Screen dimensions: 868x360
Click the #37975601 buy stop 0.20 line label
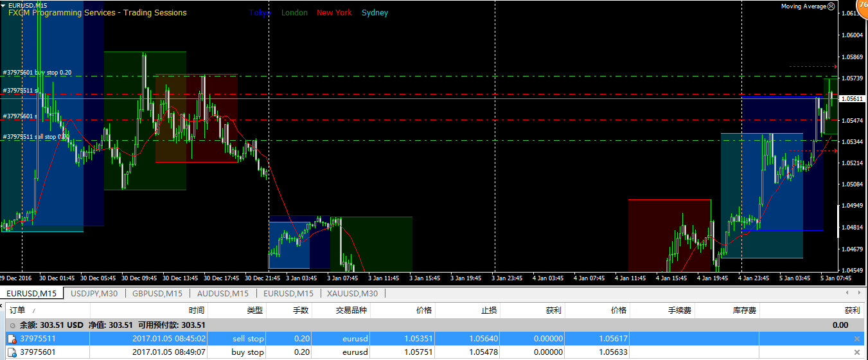[x=37, y=73]
